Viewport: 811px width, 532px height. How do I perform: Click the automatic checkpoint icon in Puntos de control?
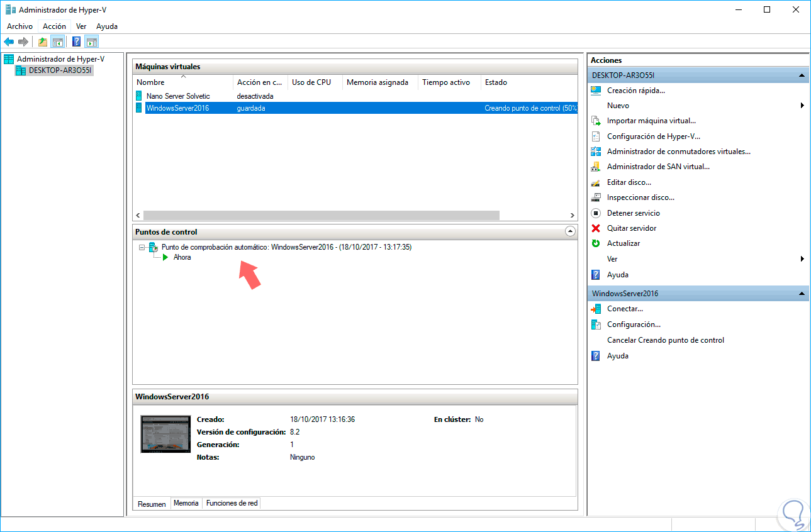[154, 247]
